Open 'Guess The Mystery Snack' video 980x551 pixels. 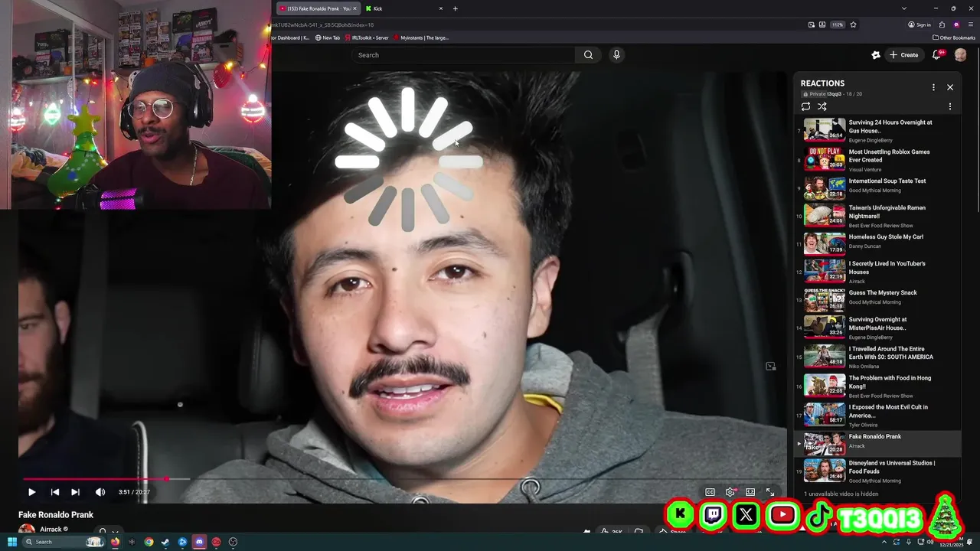(878, 300)
